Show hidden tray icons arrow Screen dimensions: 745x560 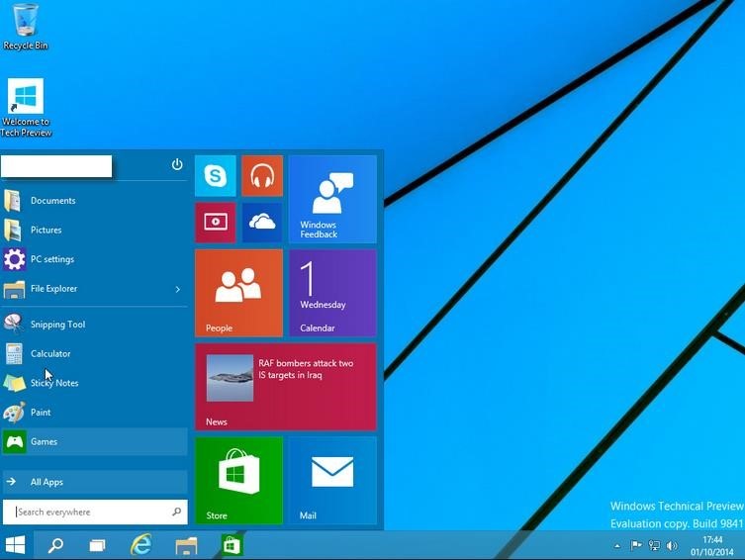617,546
